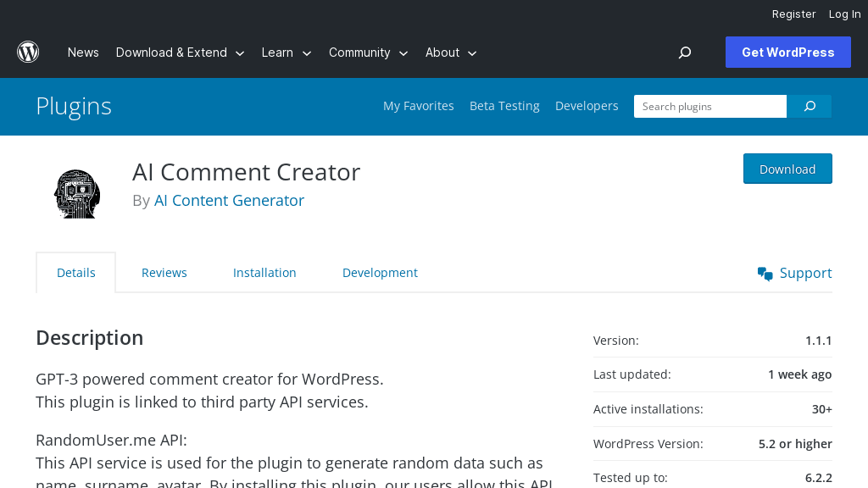Select the Development tab
The image size is (868, 488).
pos(380,273)
